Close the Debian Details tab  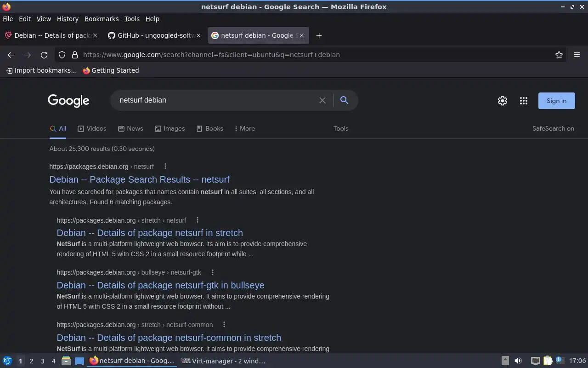95,35
